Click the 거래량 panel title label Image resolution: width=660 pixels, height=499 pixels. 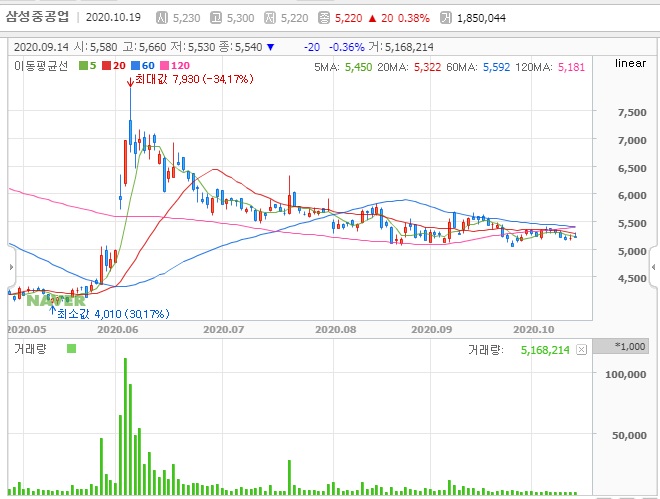[30, 349]
